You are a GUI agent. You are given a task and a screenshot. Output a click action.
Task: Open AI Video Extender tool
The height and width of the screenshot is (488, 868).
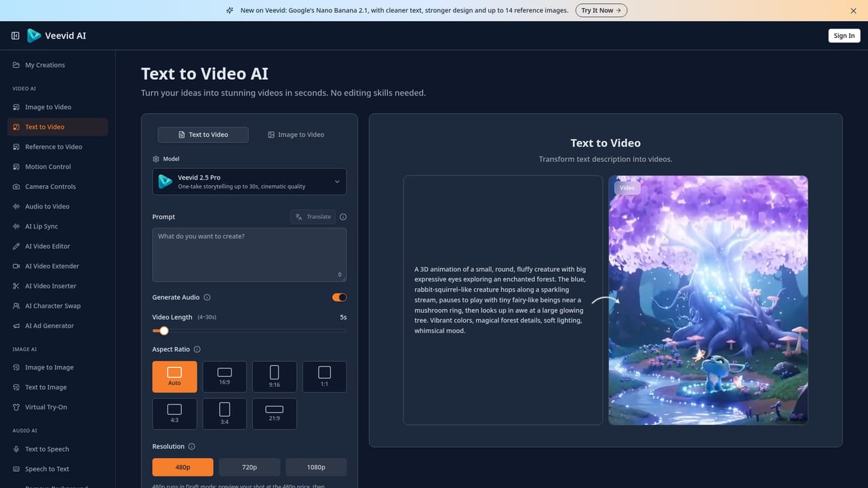[58, 266]
